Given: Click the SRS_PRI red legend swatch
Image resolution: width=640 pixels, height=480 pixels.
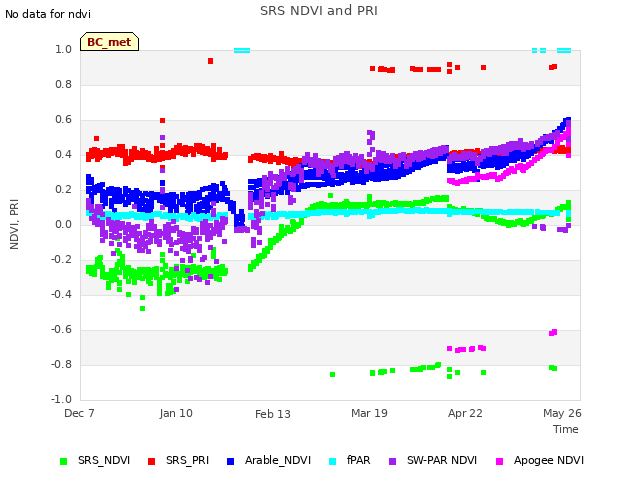Looking at the screenshot, I should point(151,462).
